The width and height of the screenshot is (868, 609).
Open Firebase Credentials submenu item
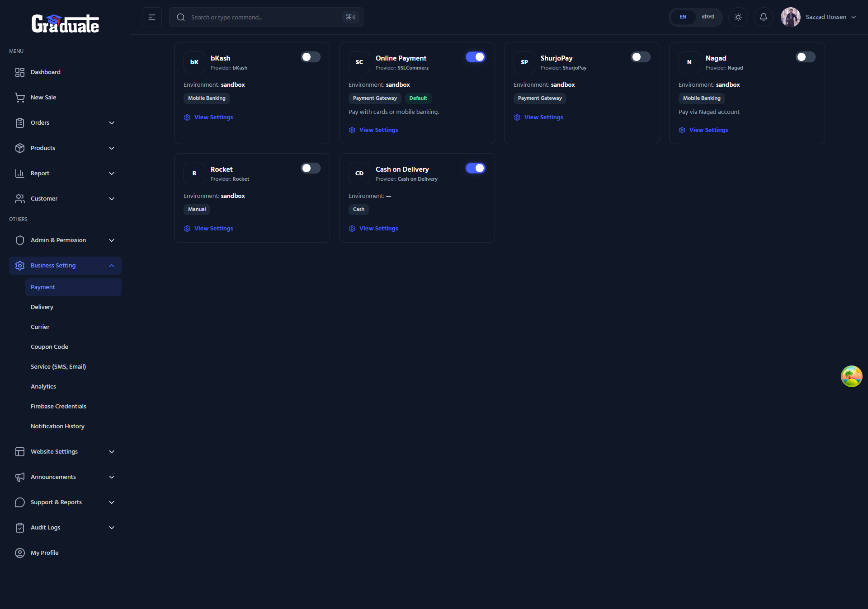coord(73,407)
